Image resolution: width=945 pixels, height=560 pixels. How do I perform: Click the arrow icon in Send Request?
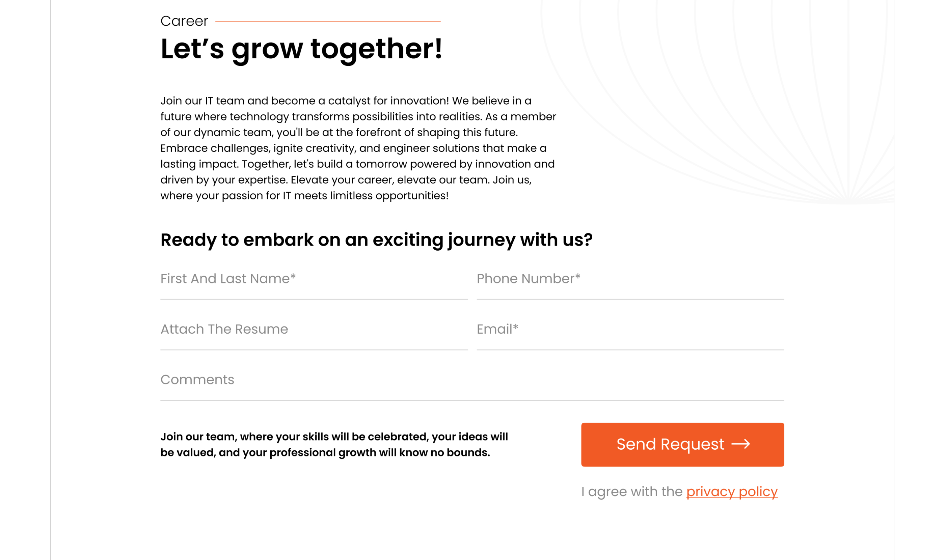740,444
